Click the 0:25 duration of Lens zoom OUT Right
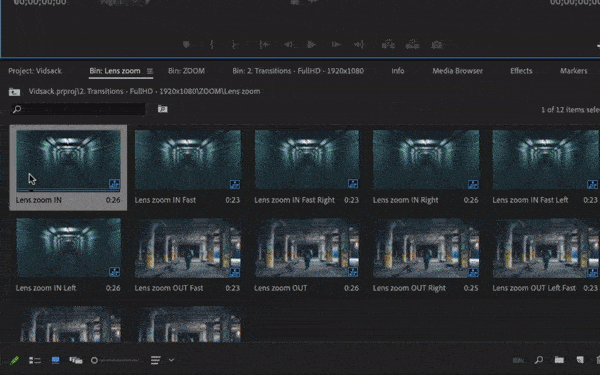The width and height of the screenshot is (600, 375). click(x=471, y=288)
